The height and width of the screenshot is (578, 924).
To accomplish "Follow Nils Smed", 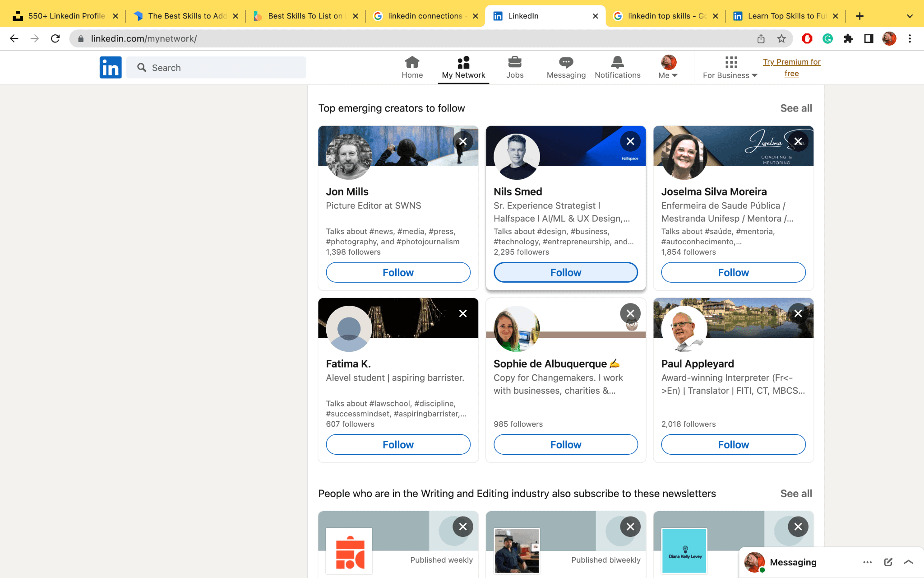I will 565,272.
